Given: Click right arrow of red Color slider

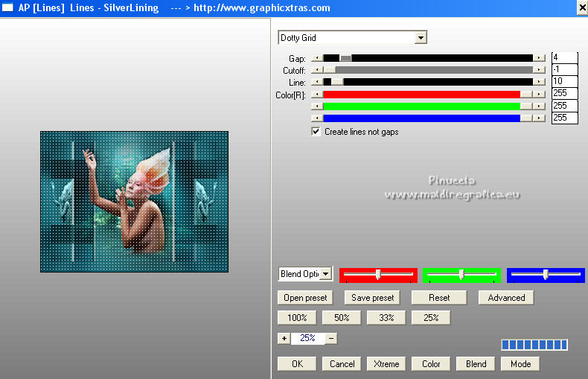Looking at the screenshot, I should tap(540, 95).
